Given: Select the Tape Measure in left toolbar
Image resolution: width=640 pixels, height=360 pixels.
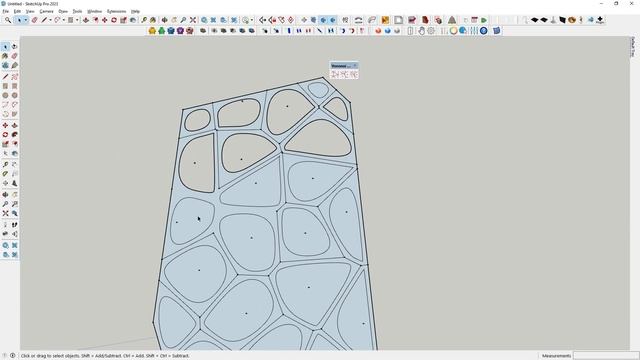Looking at the screenshot, I should click(x=5, y=164).
